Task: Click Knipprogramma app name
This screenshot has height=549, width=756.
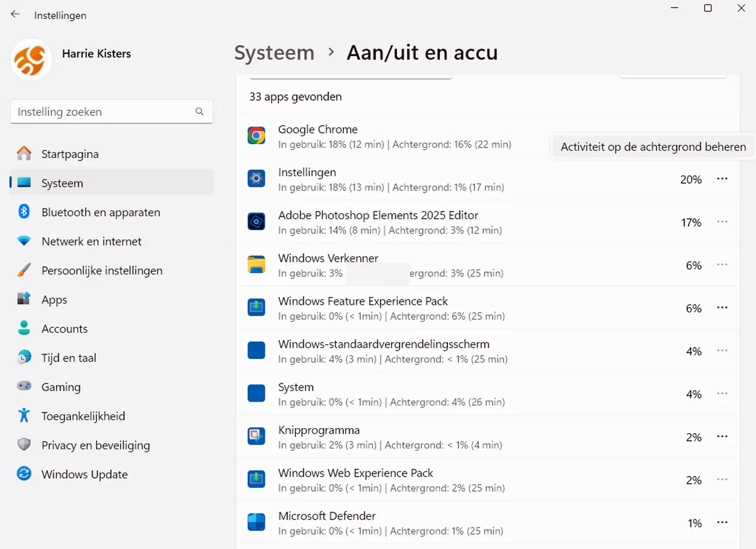Action: pyautogui.click(x=319, y=430)
